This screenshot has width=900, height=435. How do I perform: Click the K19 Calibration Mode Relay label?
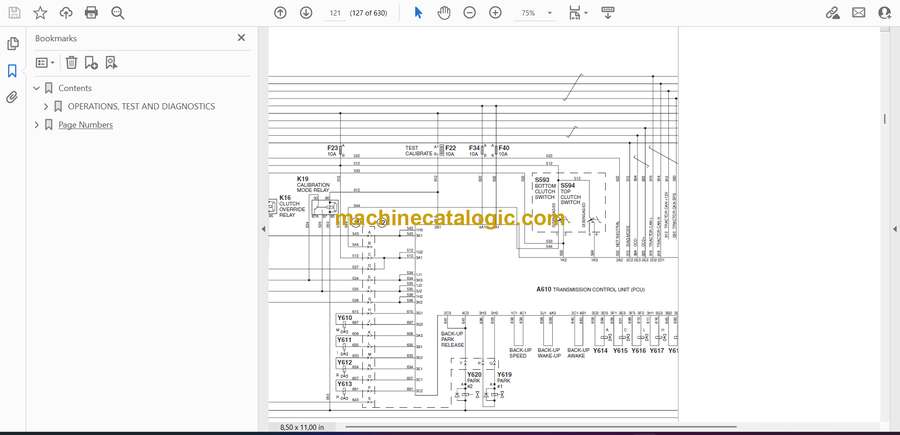coord(313,184)
